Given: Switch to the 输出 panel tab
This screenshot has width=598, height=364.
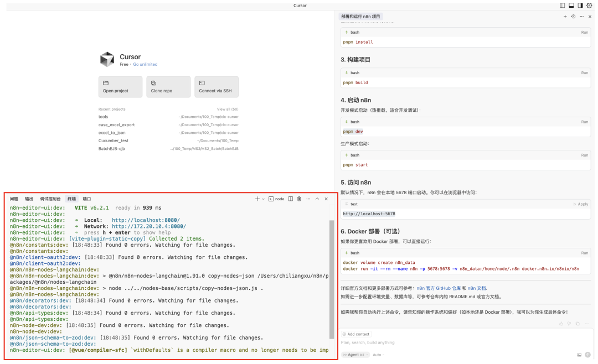Looking at the screenshot, I should [29, 199].
